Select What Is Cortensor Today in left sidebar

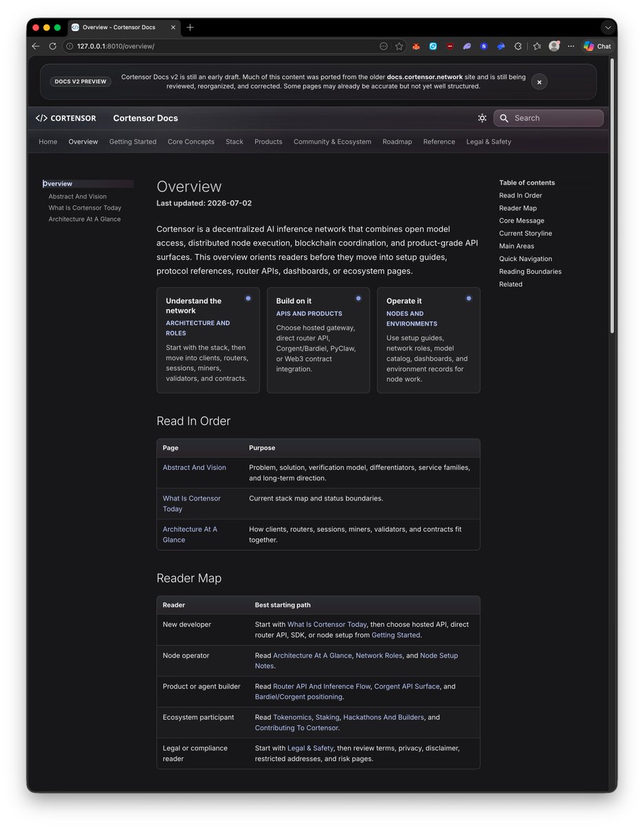pos(85,208)
